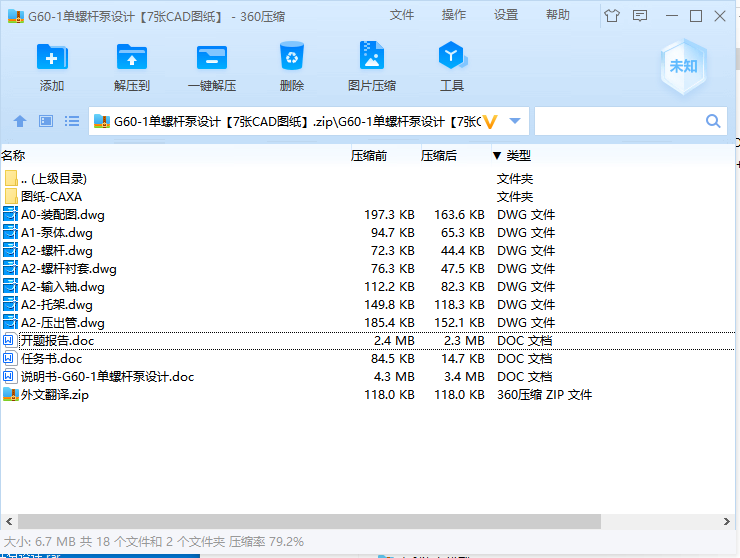This screenshot has height=558, width=740.
Task: Click the 未知 security shield badge
Action: tap(683, 67)
